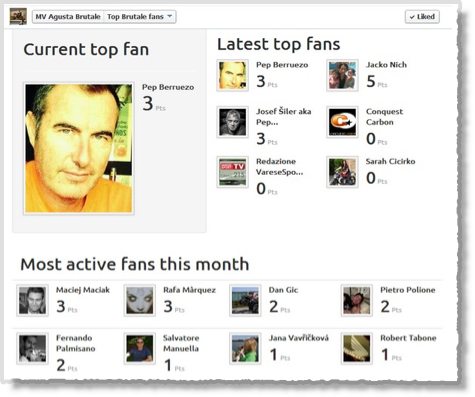The height and width of the screenshot is (397, 475).
Task: Open the MV Agusta Brutale page link
Action: pos(68,17)
